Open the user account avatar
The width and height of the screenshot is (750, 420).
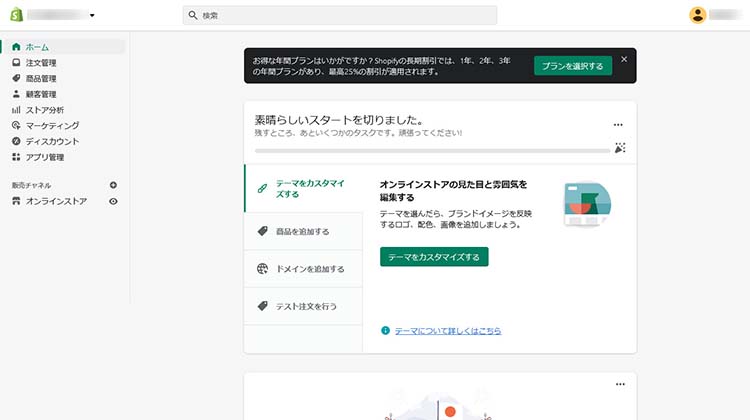[697, 15]
